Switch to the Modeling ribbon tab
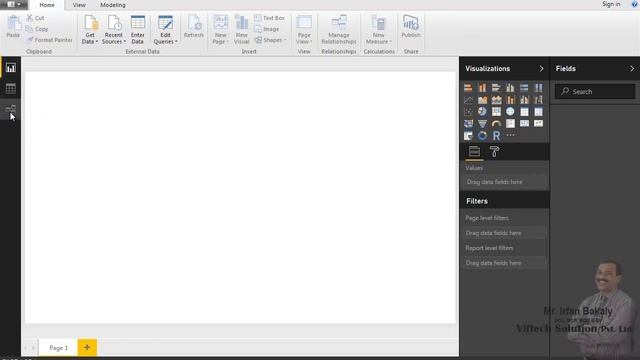640x360 pixels. 113,5
